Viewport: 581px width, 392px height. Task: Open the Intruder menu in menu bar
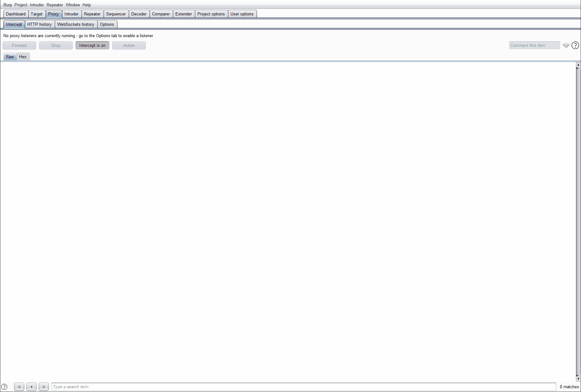tap(37, 5)
